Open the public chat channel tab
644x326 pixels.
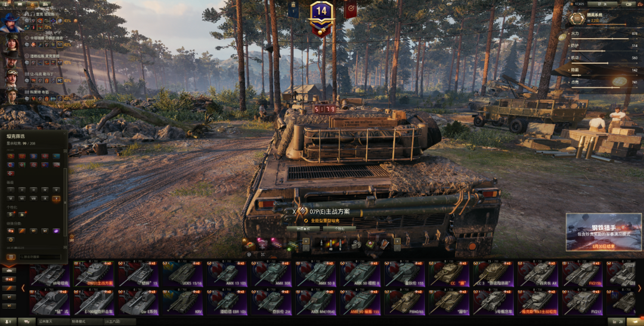[54, 322]
